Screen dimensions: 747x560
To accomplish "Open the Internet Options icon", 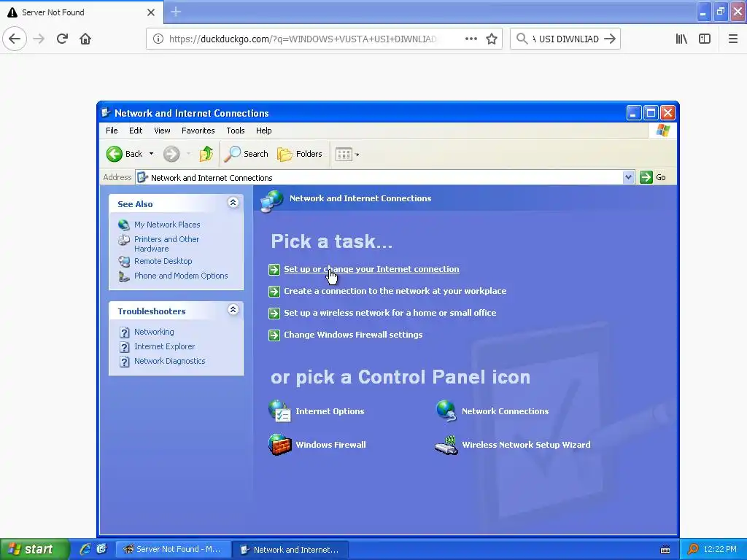I will (x=317, y=411).
